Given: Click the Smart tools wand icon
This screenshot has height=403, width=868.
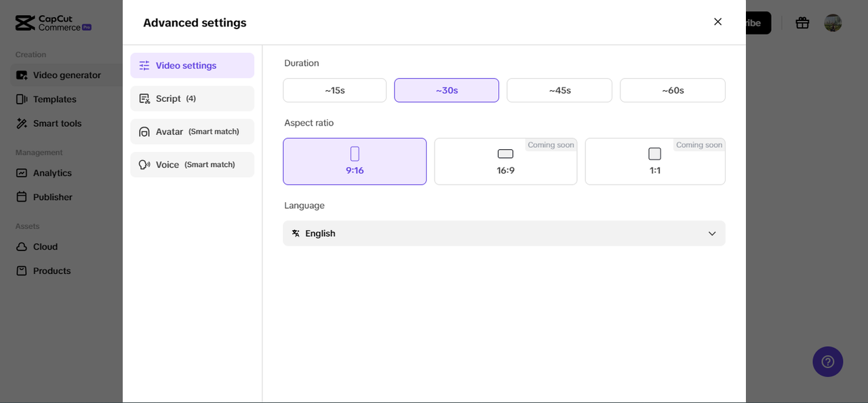Looking at the screenshot, I should point(22,123).
